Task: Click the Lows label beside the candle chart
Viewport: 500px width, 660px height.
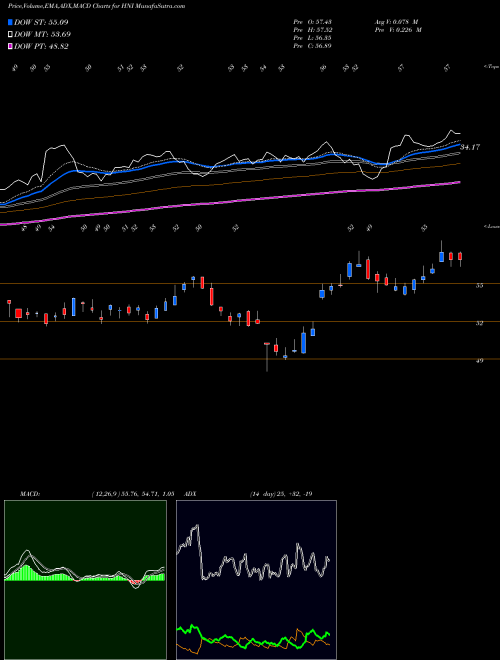Action: pos(491,226)
